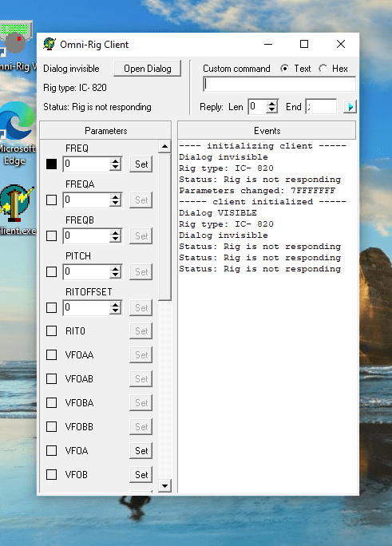Click the Parameters panel header
This screenshot has width=392, height=546.
point(105,131)
